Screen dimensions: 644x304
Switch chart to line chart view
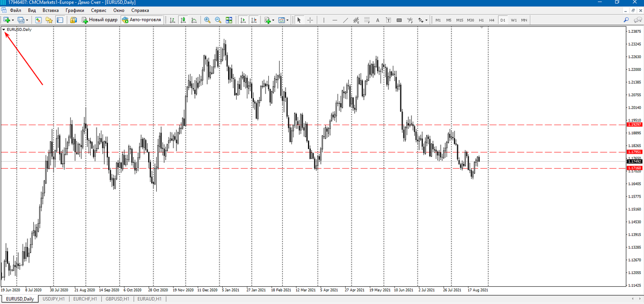coord(194,20)
